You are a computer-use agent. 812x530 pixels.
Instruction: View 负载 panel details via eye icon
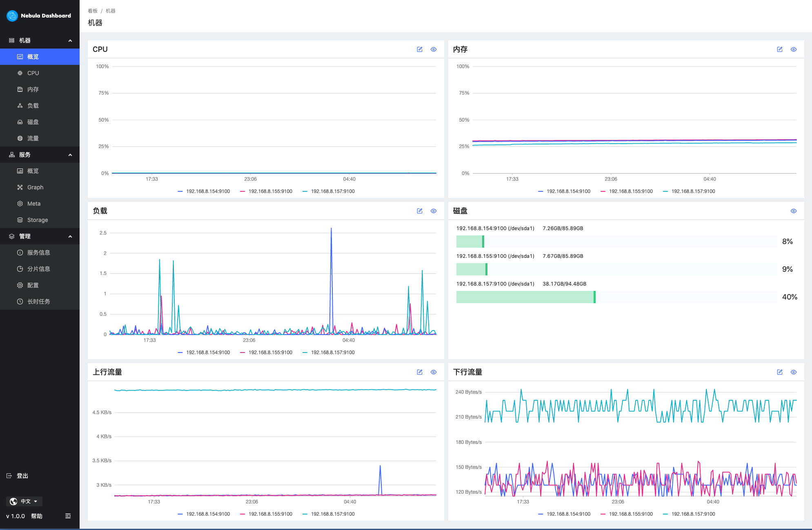pyautogui.click(x=434, y=211)
